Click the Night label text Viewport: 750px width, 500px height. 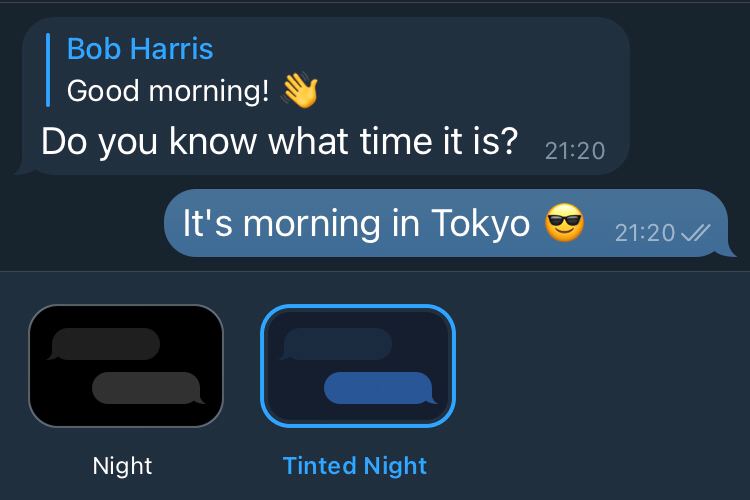(x=122, y=466)
